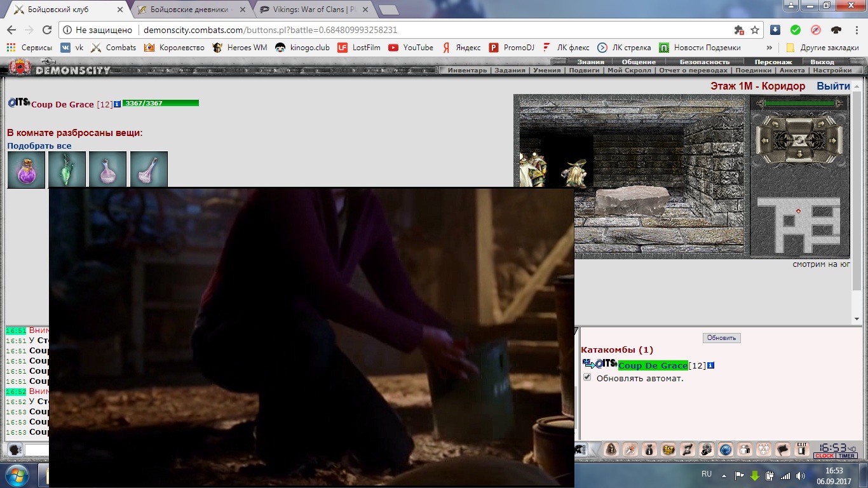Viewport: 868px width, 488px height.
Task: Open Настройки submenu link
Action: [x=831, y=71]
